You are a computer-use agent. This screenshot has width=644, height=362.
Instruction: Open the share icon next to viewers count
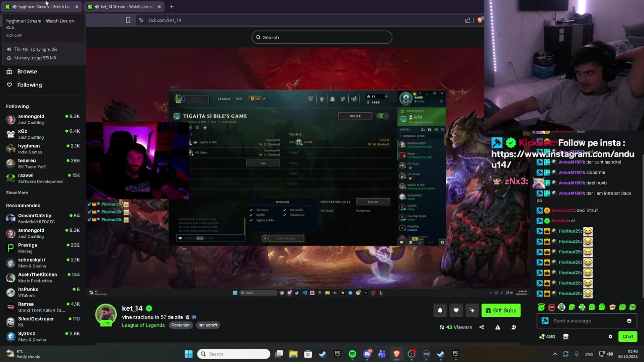tap(481, 327)
